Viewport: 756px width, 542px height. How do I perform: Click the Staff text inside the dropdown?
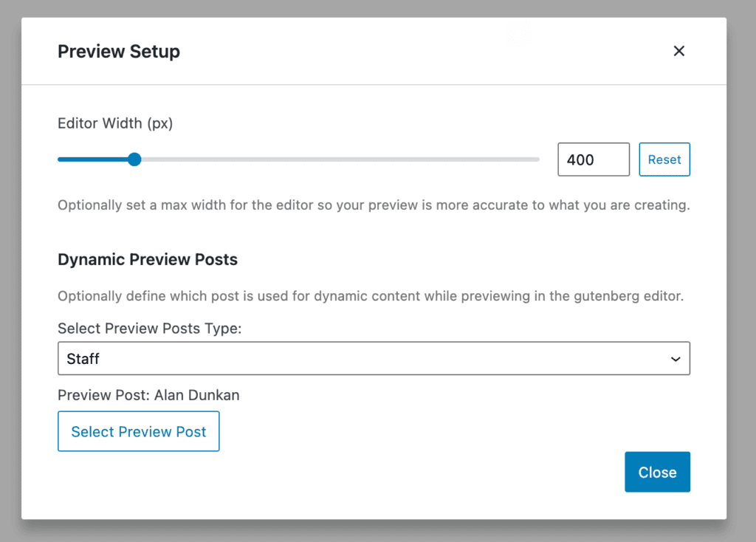[x=83, y=359]
